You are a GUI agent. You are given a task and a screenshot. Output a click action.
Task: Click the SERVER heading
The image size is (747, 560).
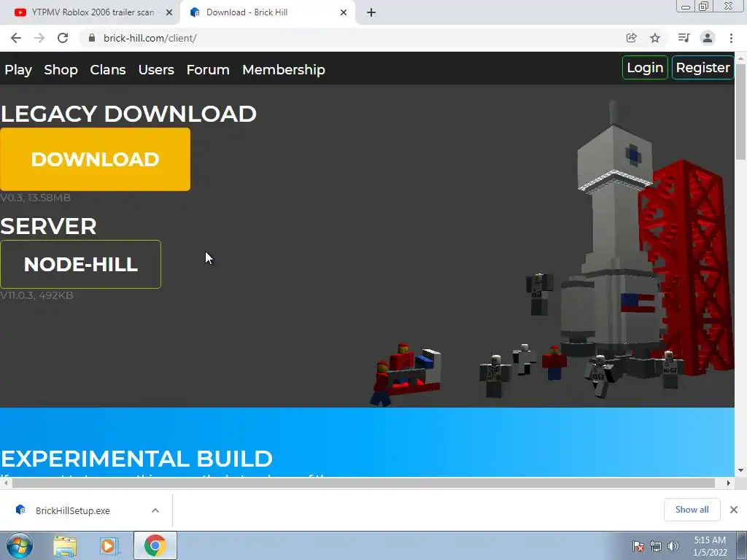tap(49, 226)
